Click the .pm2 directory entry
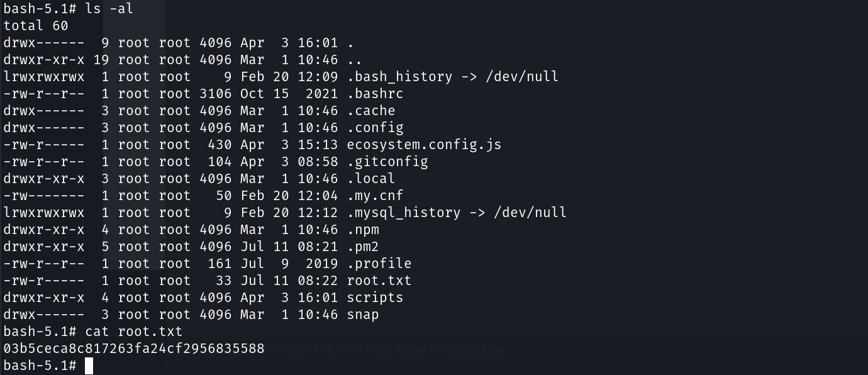The width and height of the screenshot is (868, 375). pos(363,247)
